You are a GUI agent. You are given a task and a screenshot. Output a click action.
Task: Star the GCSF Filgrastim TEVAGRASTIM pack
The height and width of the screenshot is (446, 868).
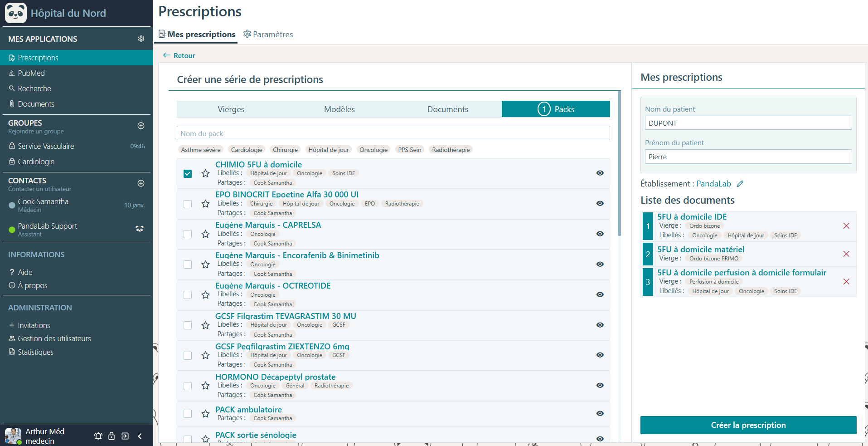(x=205, y=325)
